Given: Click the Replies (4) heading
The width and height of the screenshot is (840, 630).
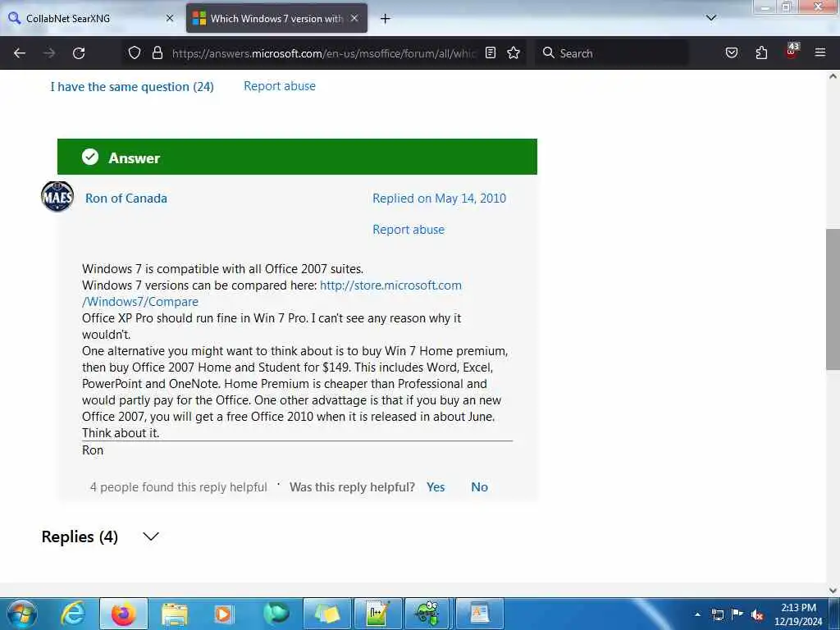Looking at the screenshot, I should coord(80,536).
